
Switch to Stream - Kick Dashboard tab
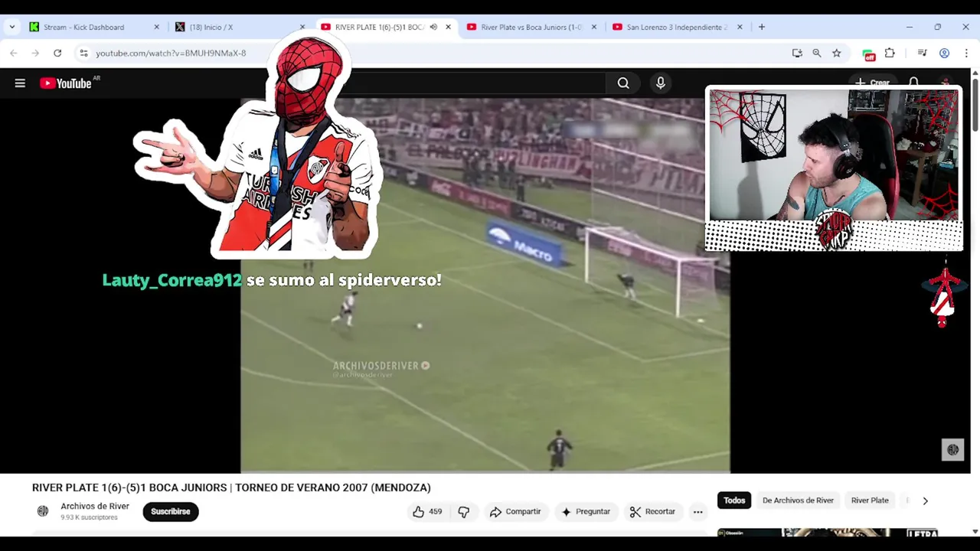[x=83, y=27]
